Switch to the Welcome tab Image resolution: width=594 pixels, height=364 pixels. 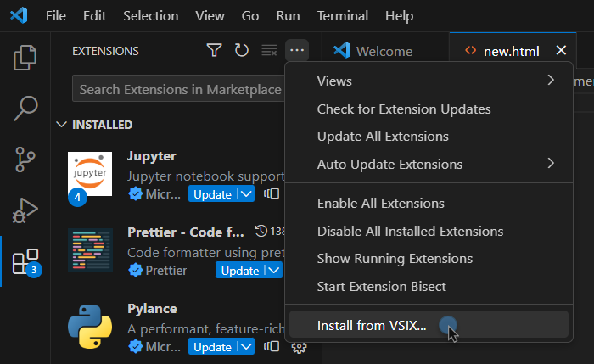pyautogui.click(x=384, y=51)
